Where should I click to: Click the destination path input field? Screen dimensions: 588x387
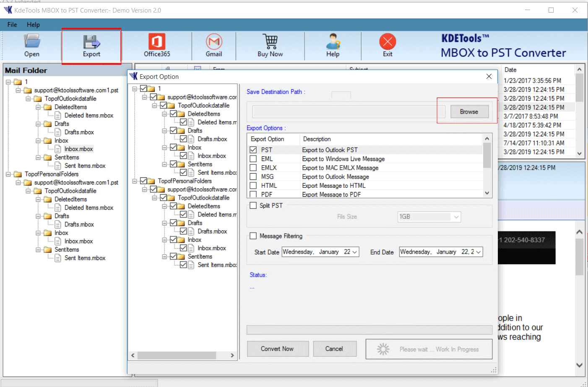pos(349,112)
